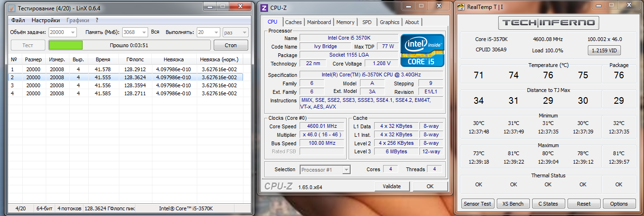Image resolution: width=644 pixels, height=216 pixels.
Task: Click the C States button in RealTemp
Action: [x=548, y=204]
